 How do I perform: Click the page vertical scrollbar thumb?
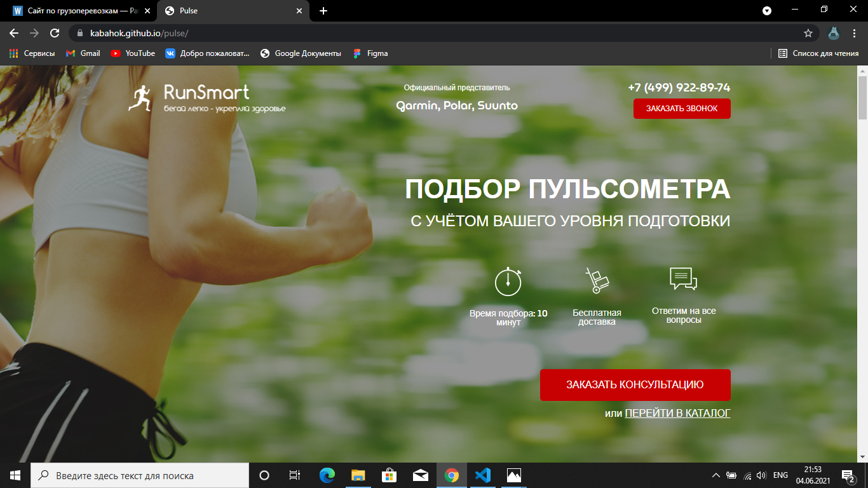point(862,97)
